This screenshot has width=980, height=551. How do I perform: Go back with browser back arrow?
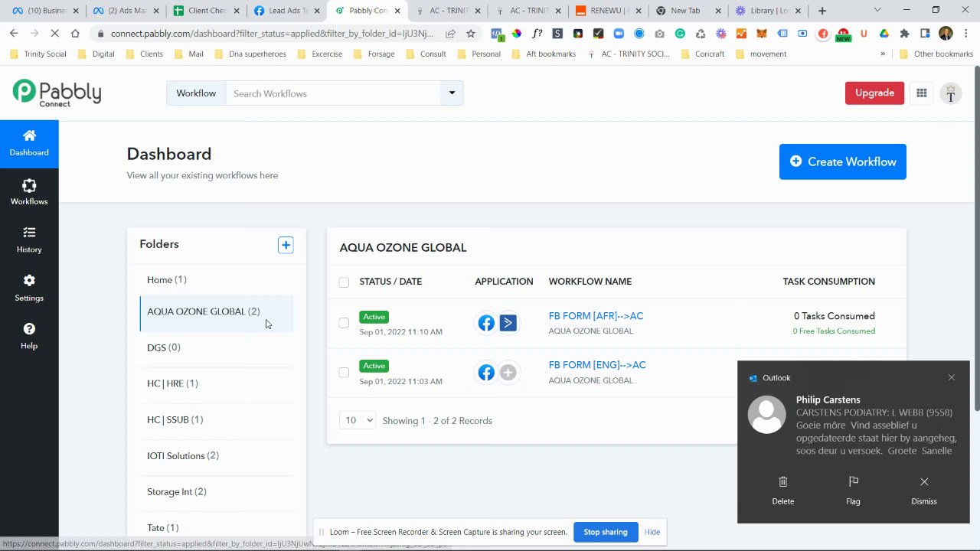pos(14,34)
